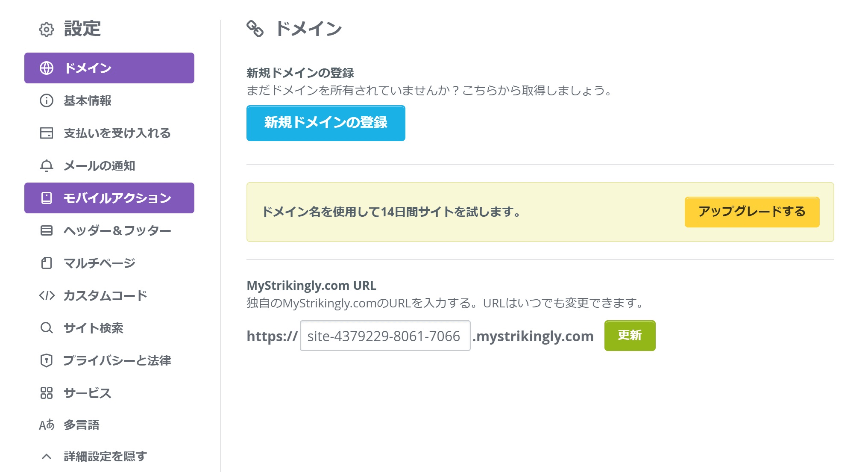Click the shield icon for プライバシーと法律

click(47, 361)
